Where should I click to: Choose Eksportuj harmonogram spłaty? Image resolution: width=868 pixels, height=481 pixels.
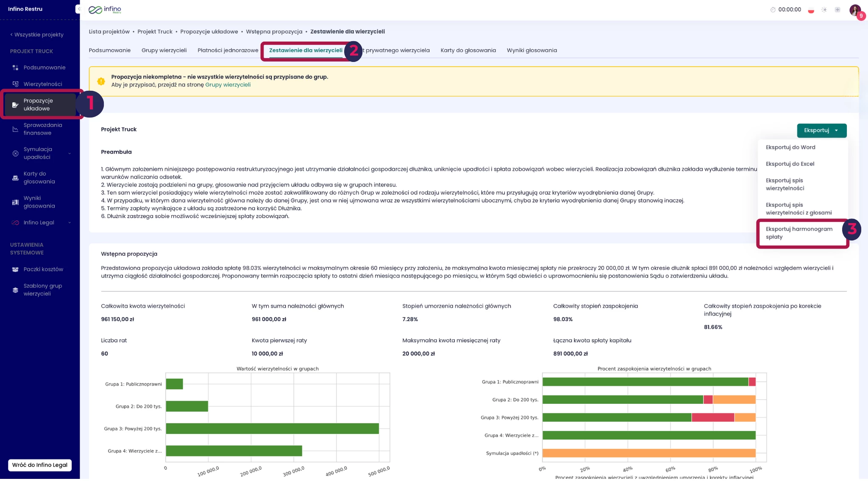(x=798, y=233)
